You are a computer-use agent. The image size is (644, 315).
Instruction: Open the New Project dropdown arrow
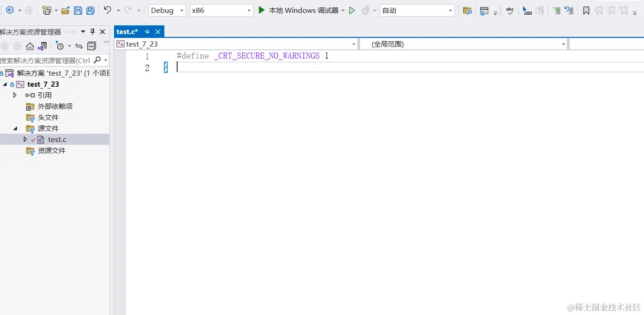tap(56, 10)
